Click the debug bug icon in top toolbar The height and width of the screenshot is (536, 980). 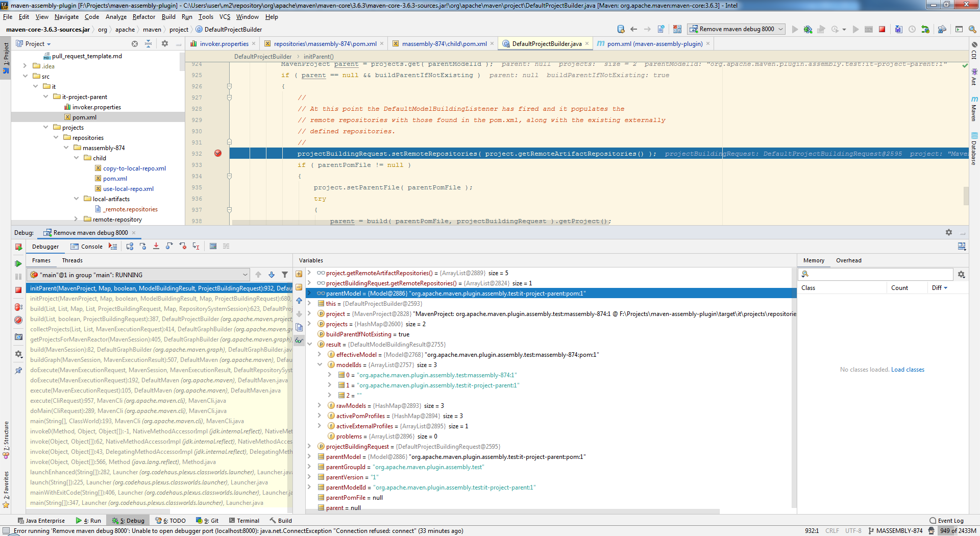pos(807,30)
